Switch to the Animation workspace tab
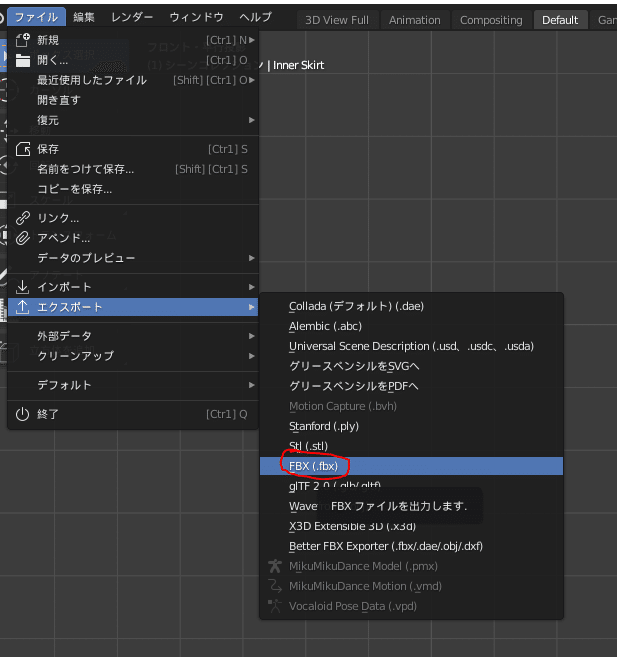The image size is (617, 657). pyautogui.click(x=415, y=20)
